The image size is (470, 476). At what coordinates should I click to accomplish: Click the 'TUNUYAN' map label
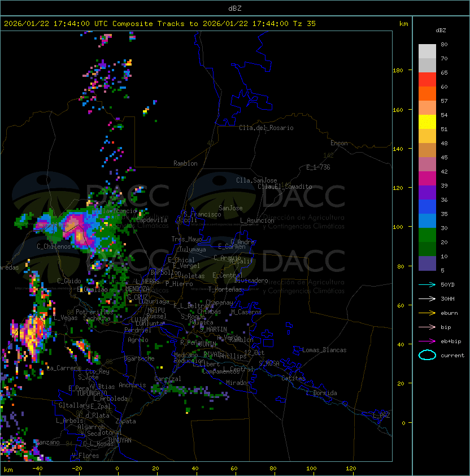pos(120,440)
